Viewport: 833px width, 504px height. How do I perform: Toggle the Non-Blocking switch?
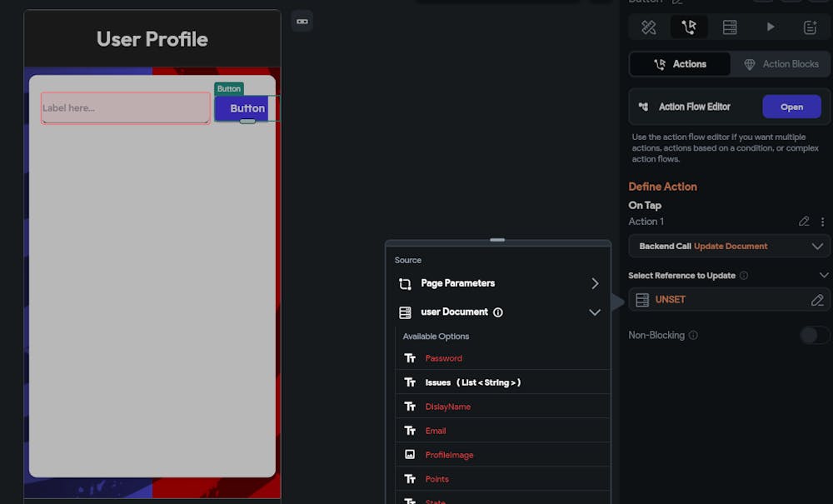(815, 335)
